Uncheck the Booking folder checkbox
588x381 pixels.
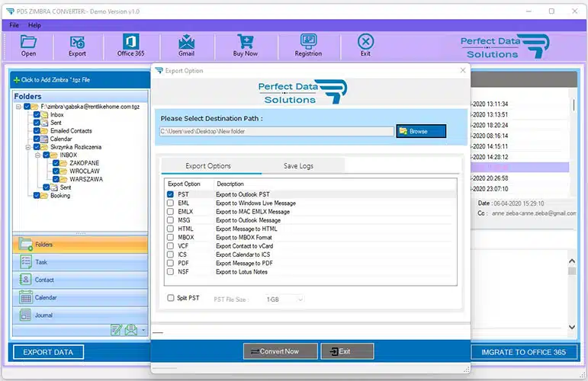click(x=37, y=195)
